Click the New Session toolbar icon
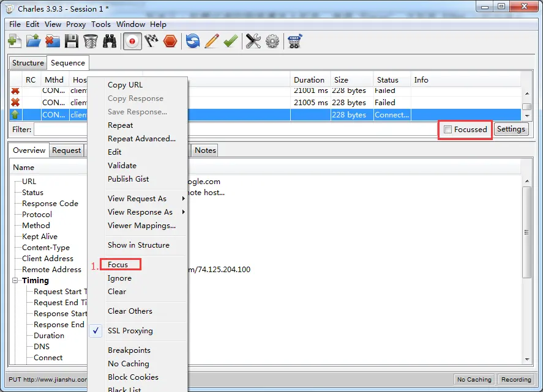543x392 pixels. coord(15,41)
